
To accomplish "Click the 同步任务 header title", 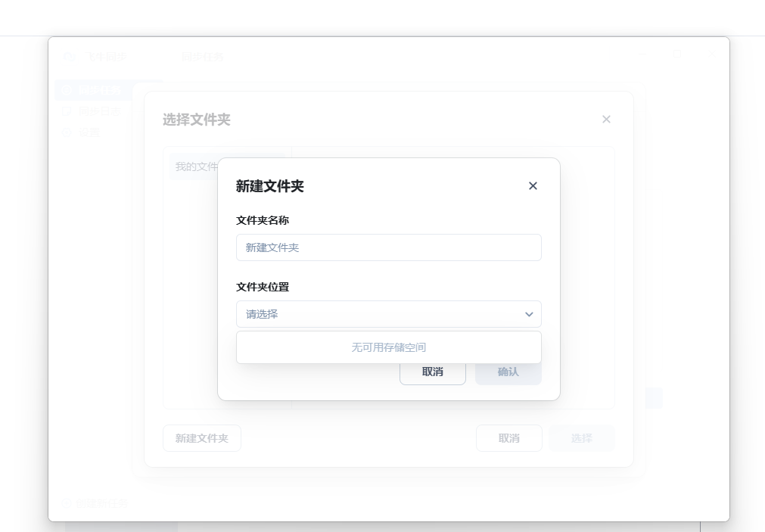I will point(203,57).
